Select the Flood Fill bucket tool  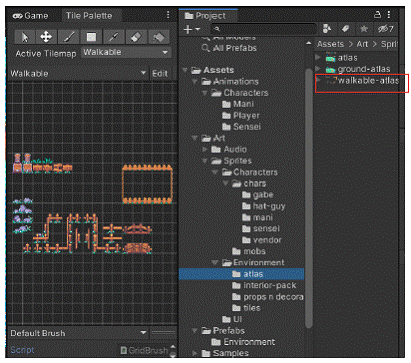pyautogui.click(x=159, y=37)
